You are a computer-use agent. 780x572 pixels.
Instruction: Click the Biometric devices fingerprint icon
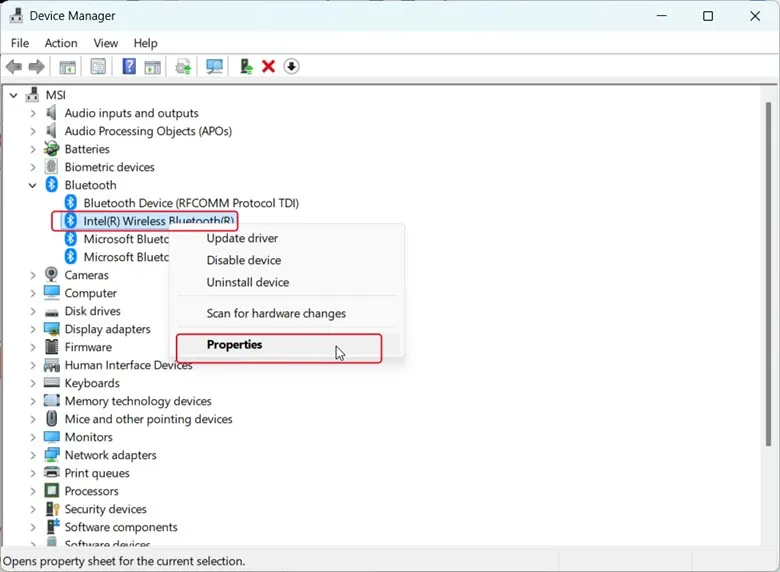[x=51, y=167]
